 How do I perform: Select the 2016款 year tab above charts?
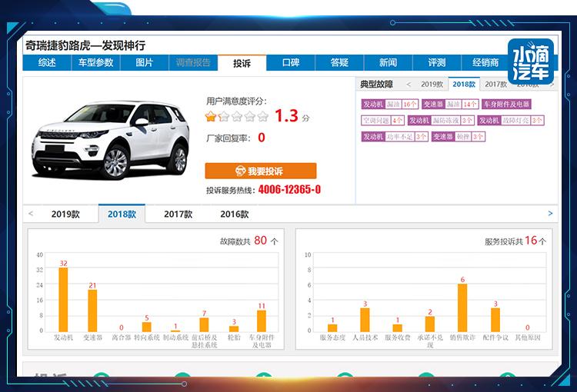[235, 214]
